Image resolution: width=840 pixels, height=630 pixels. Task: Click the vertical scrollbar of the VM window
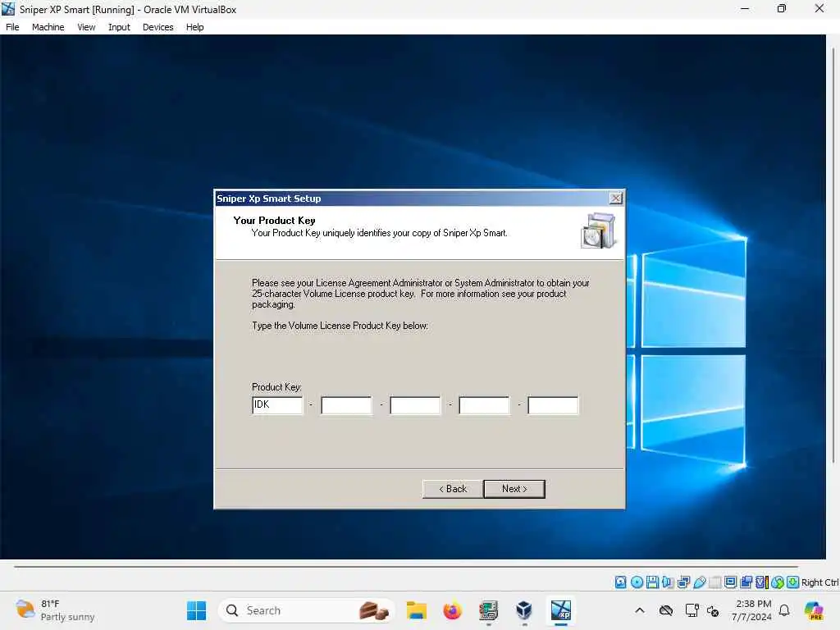click(833, 257)
